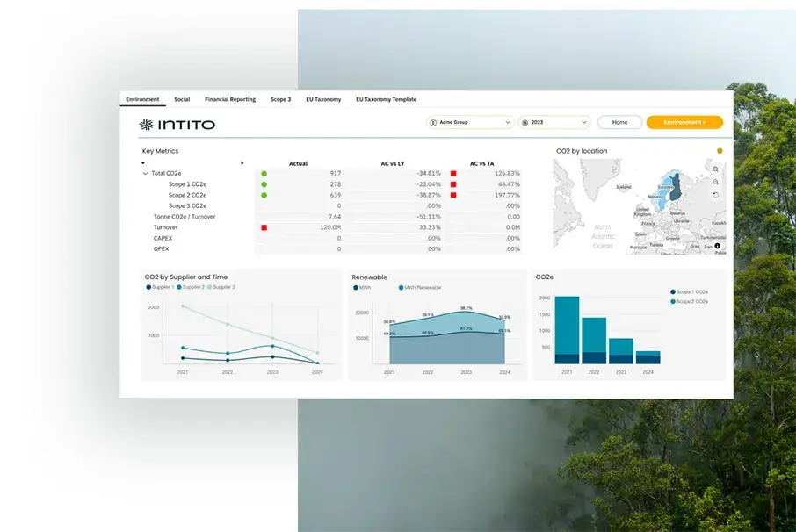Click the green status dot next to Total CO2e
The width and height of the screenshot is (796, 532).
[264, 173]
